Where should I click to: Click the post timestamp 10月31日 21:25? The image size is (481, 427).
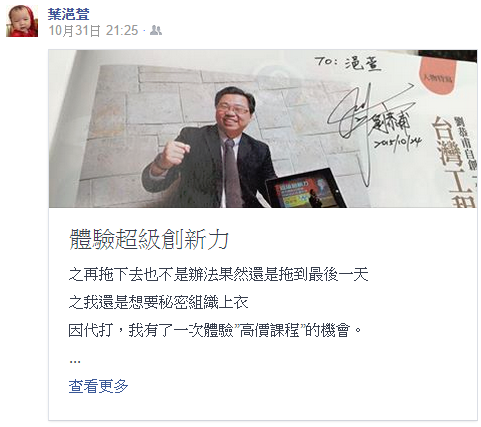[93, 31]
